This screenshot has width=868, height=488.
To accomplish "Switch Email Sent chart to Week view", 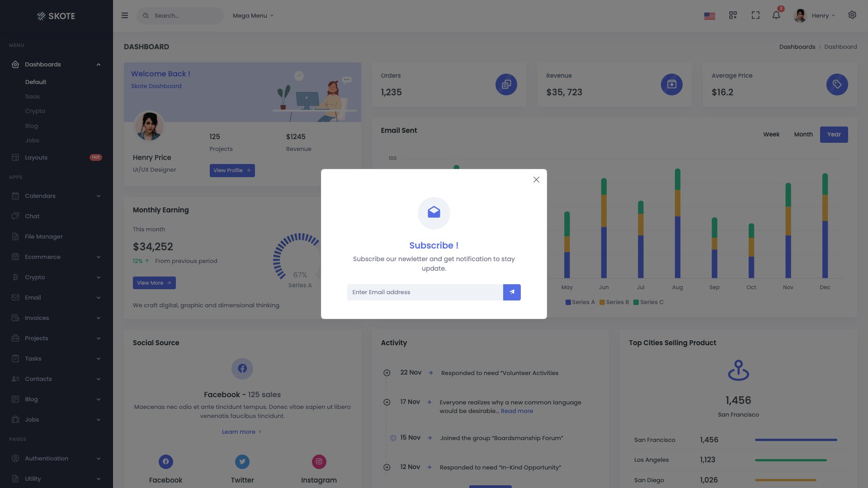I will (x=771, y=134).
